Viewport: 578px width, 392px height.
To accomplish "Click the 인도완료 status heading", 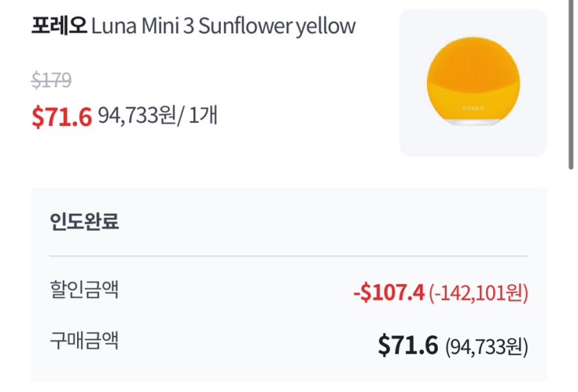I will click(84, 222).
